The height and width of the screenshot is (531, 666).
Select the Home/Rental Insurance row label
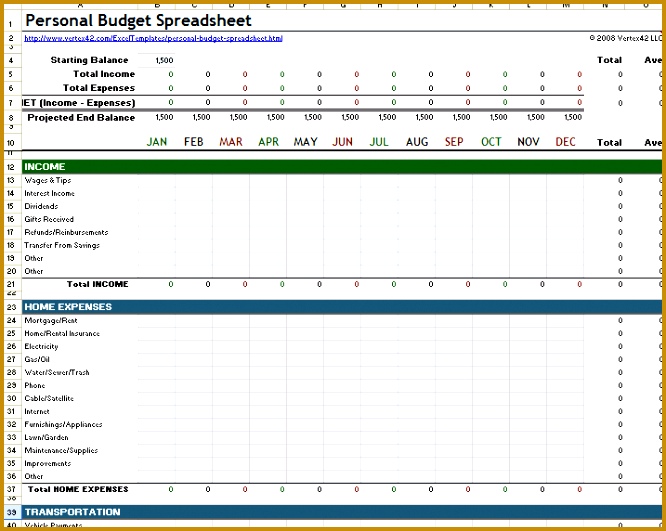click(62, 333)
